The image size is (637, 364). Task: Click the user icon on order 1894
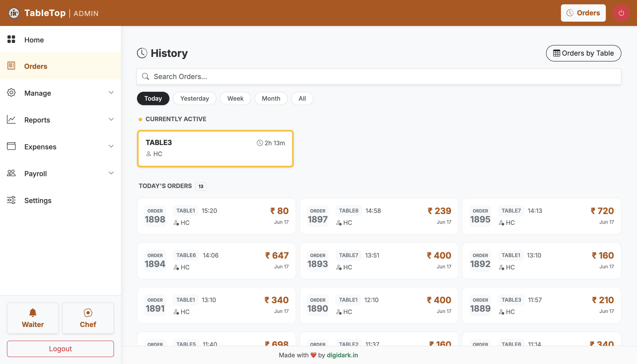[176, 267]
